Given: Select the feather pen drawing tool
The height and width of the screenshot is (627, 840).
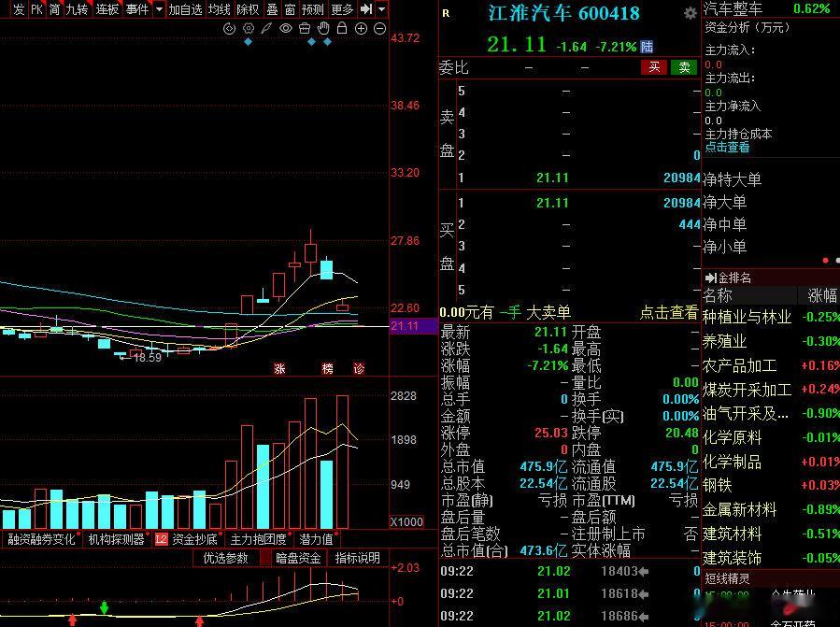Looking at the screenshot, I should (x=266, y=29).
